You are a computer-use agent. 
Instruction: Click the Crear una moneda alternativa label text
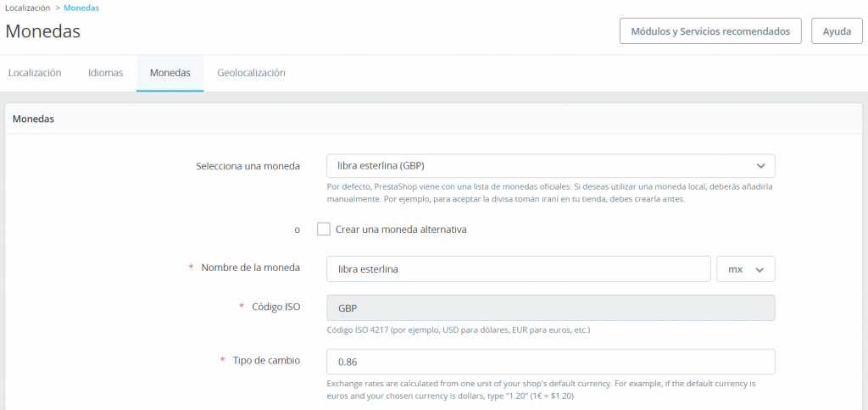(x=401, y=230)
